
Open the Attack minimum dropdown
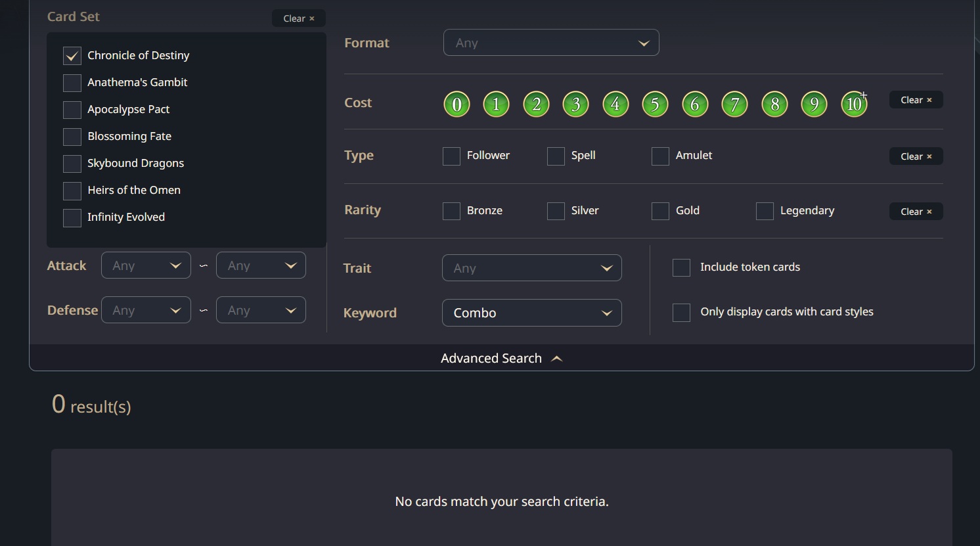(146, 265)
